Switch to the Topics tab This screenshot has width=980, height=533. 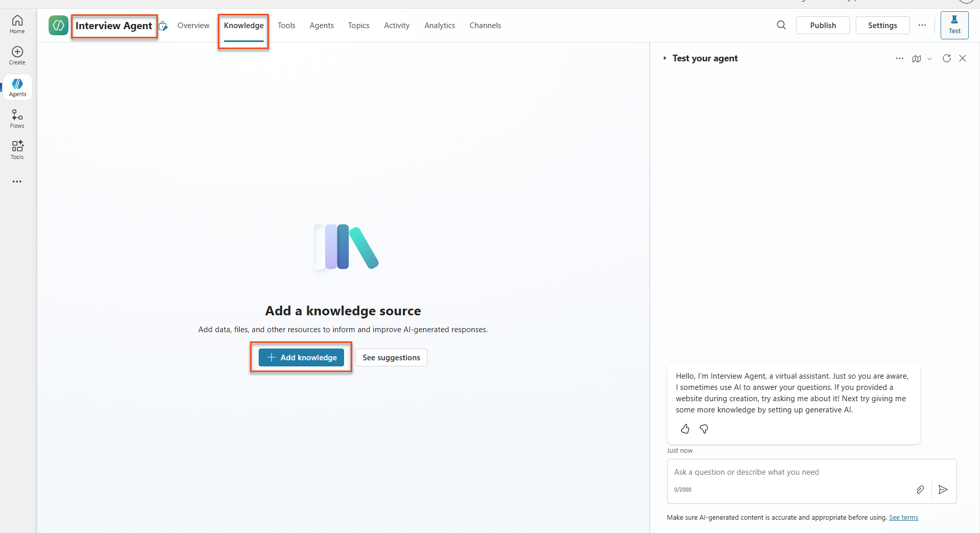click(x=358, y=26)
